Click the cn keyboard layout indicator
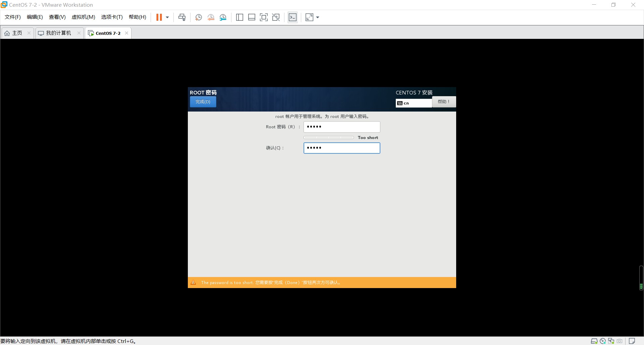 point(414,103)
